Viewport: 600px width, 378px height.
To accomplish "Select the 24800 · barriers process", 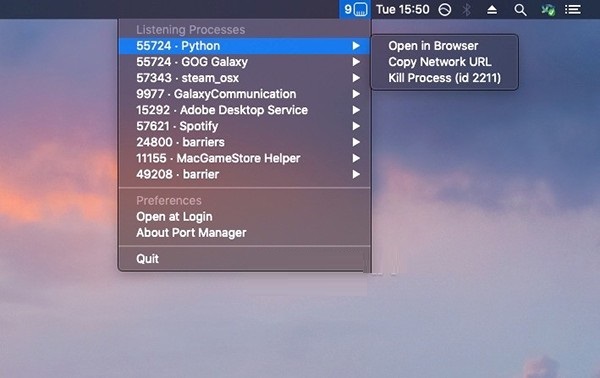I will pyautogui.click(x=244, y=142).
